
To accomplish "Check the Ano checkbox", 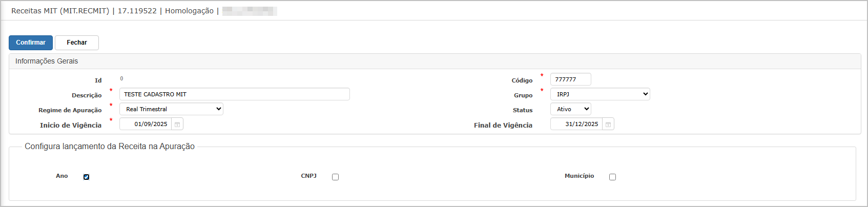I will coord(86,177).
